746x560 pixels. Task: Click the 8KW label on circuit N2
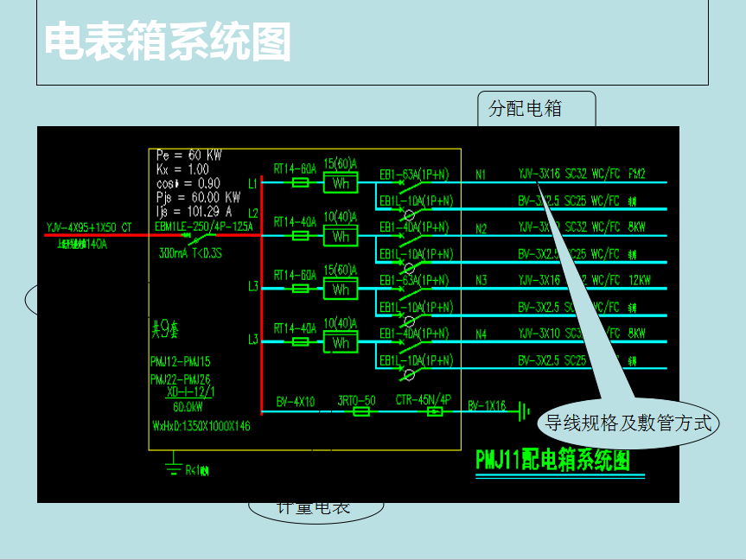click(636, 227)
